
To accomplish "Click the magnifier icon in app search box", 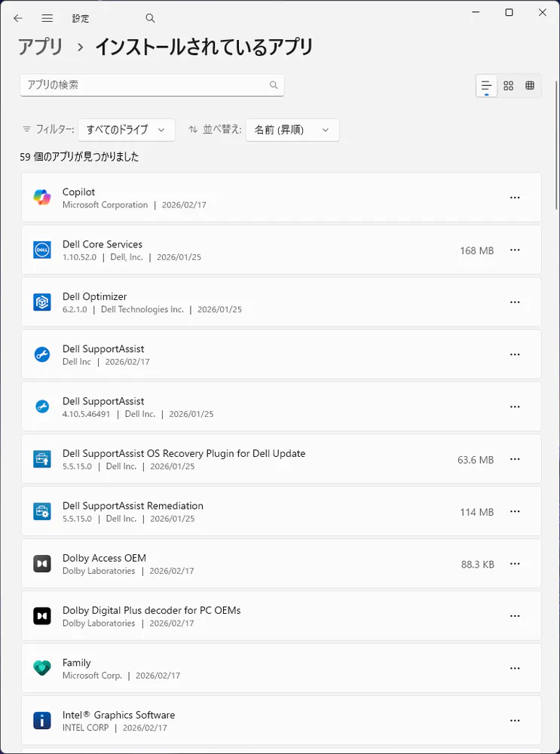I will [x=274, y=85].
